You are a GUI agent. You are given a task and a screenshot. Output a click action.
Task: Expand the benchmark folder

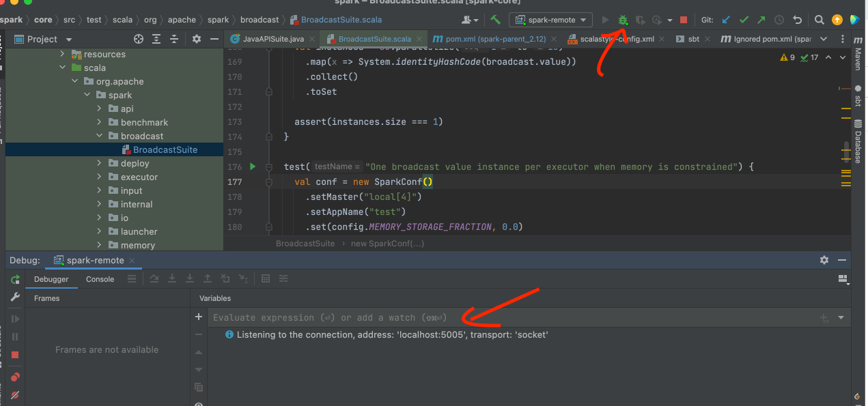coord(99,122)
